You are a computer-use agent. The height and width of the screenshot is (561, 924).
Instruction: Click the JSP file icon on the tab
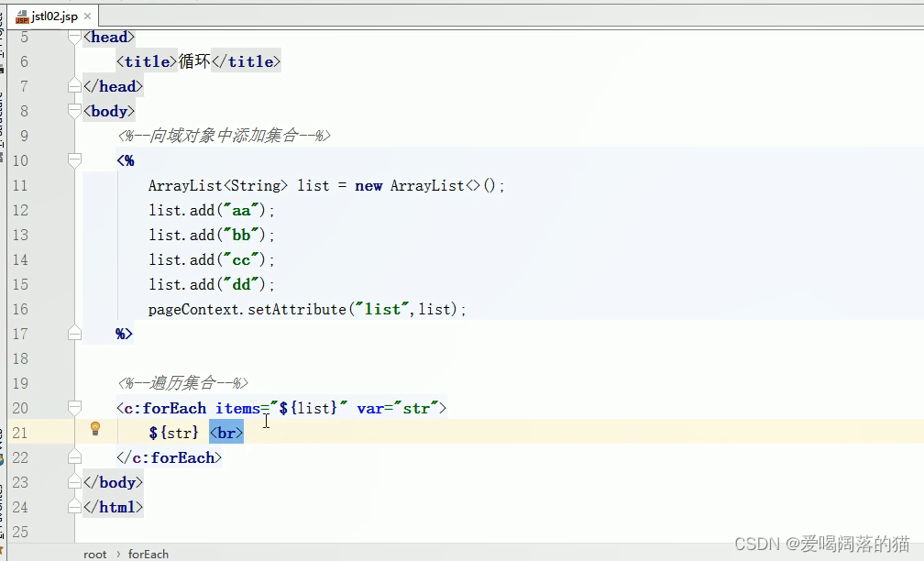tap(22, 16)
